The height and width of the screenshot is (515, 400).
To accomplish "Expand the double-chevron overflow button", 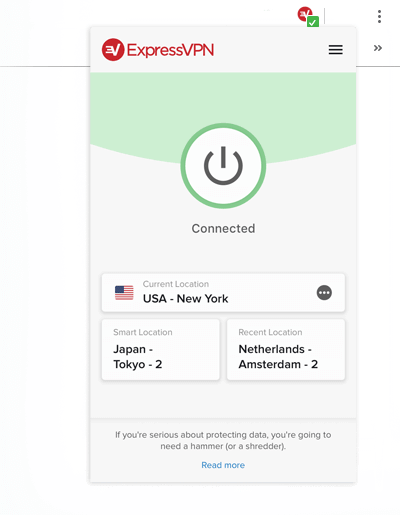I will pos(378,48).
